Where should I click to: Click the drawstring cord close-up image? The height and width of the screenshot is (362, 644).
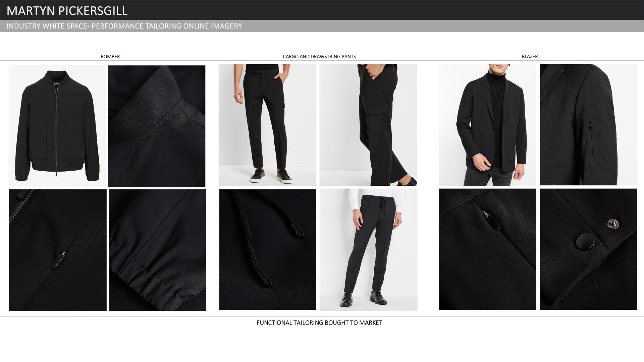tap(267, 249)
